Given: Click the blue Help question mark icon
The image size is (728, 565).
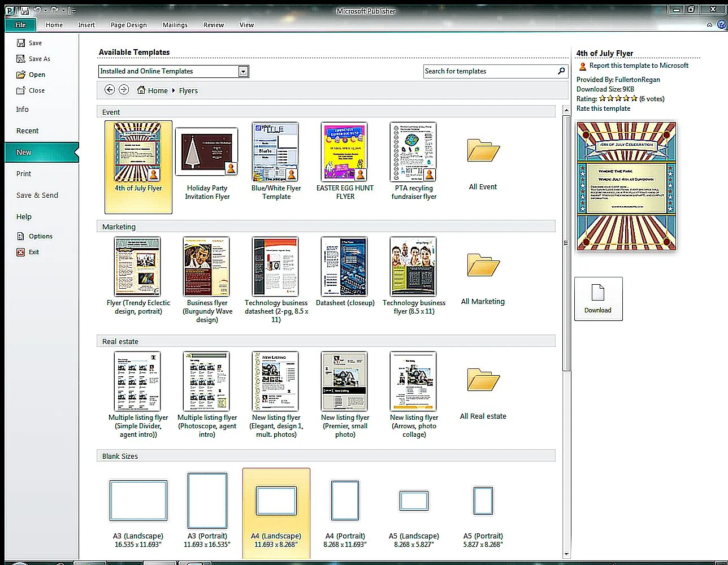Looking at the screenshot, I should click(722, 24).
